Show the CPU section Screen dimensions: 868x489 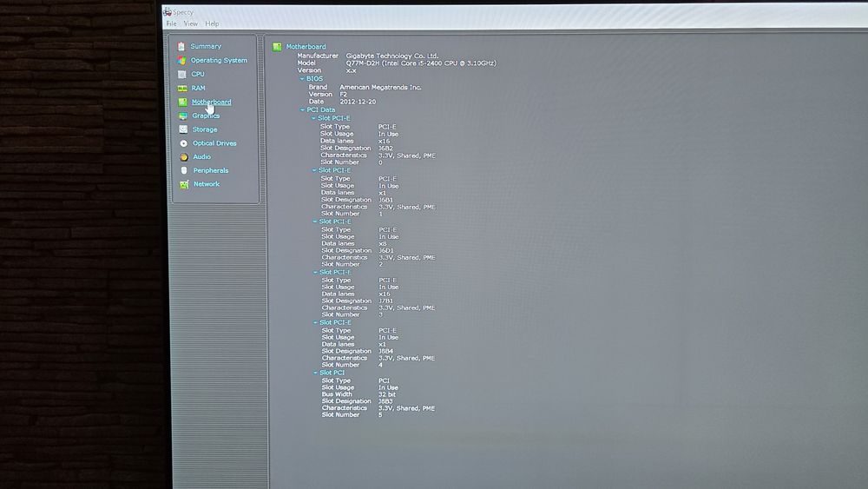pyautogui.click(x=198, y=74)
